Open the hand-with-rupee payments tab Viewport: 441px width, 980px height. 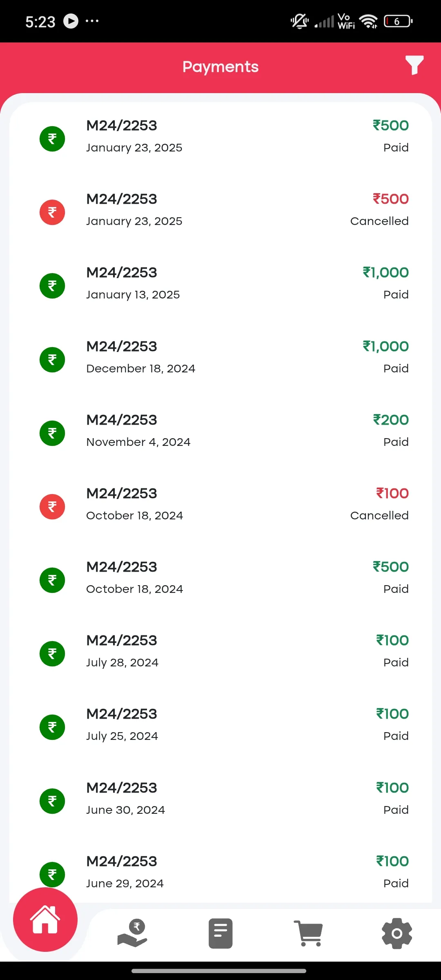click(132, 933)
